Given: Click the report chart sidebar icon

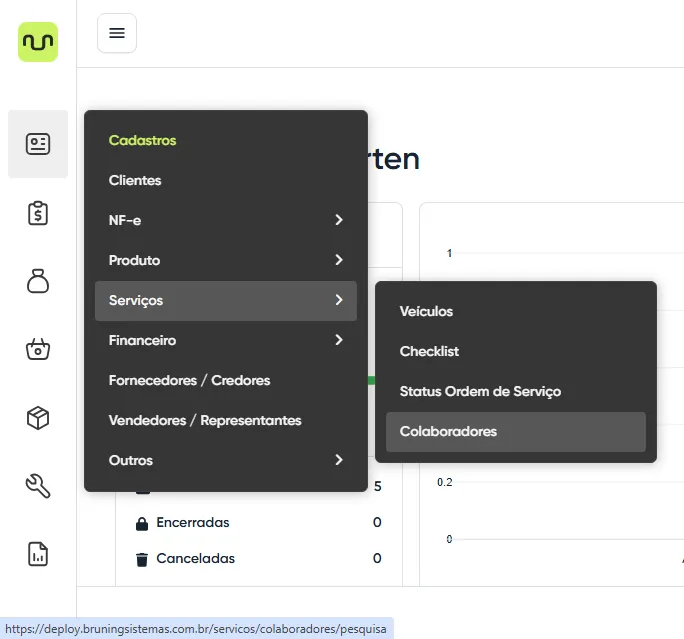Looking at the screenshot, I should (38, 554).
